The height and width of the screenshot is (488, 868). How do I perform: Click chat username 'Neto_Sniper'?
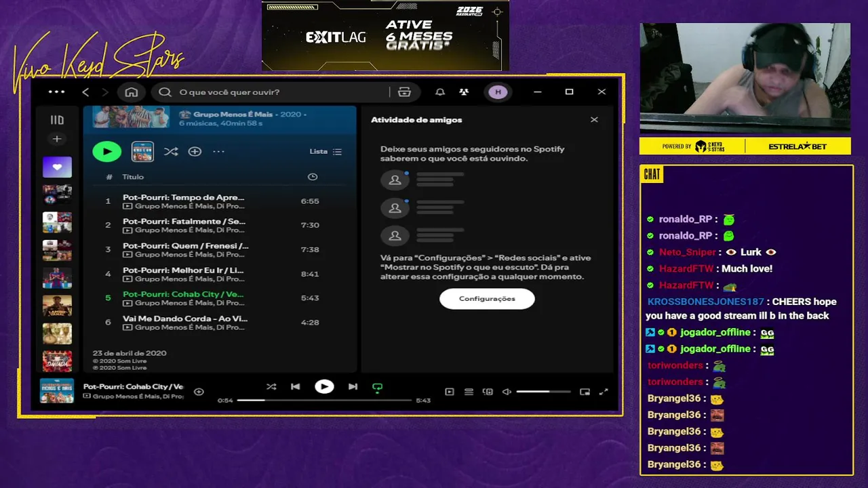tap(688, 252)
